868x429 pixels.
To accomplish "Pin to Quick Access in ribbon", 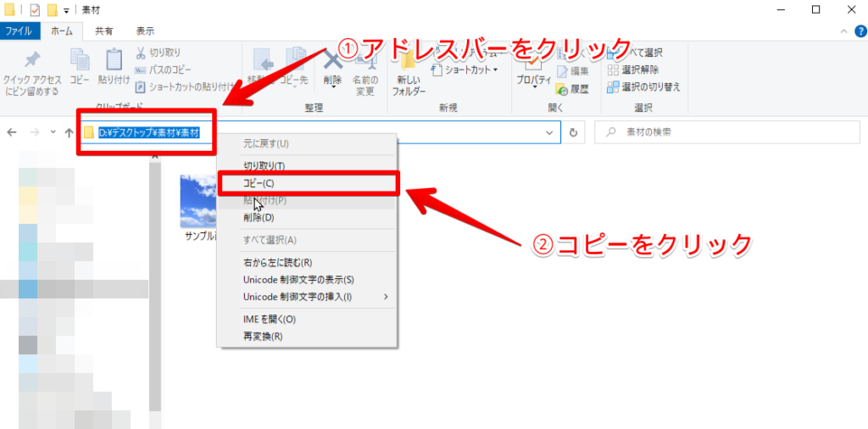I will coord(31,73).
